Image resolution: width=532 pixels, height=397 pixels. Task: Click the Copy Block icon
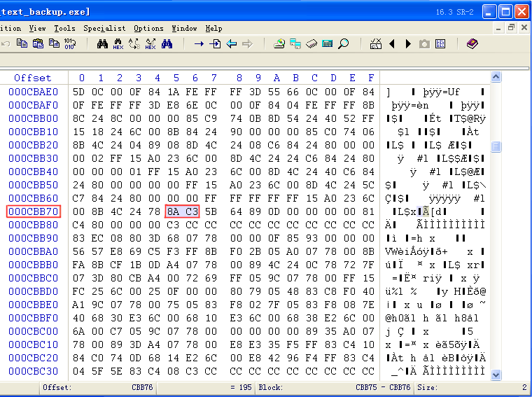[x=22, y=43]
